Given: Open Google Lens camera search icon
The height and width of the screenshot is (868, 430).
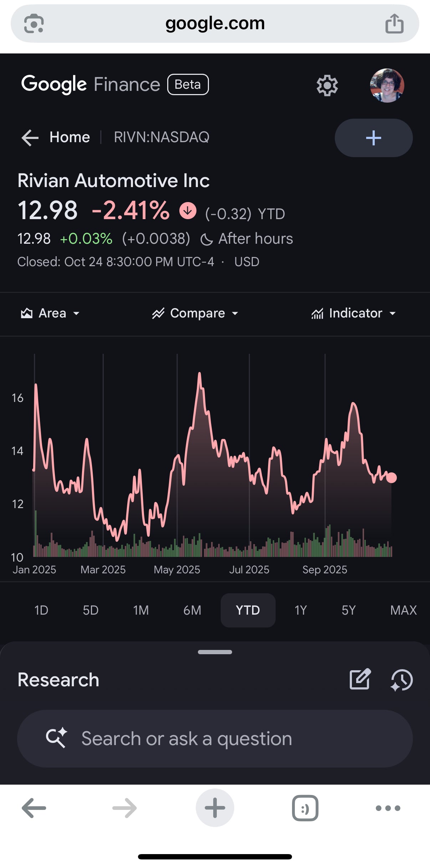Looking at the screenshot, I should pyautogui.click(x=34, y=24).
